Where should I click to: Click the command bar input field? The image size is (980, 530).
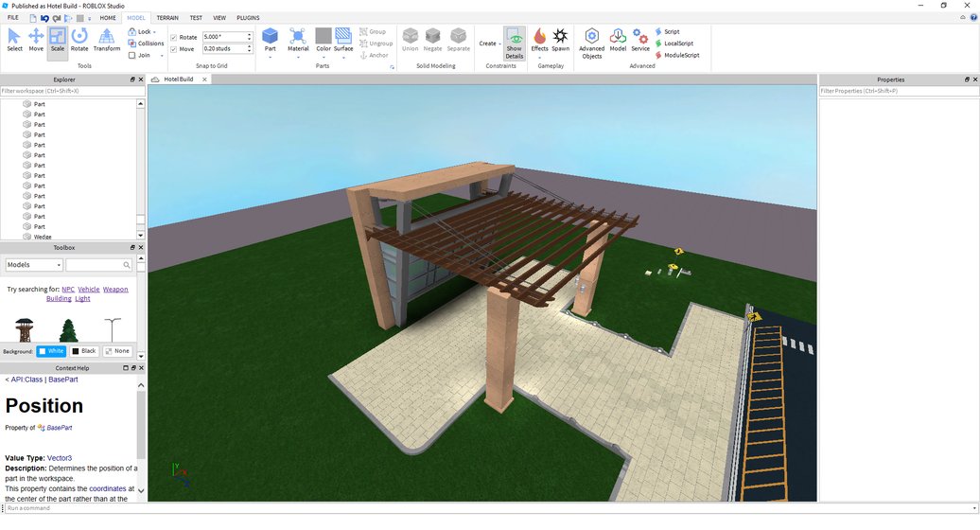[x=490, y=508]
